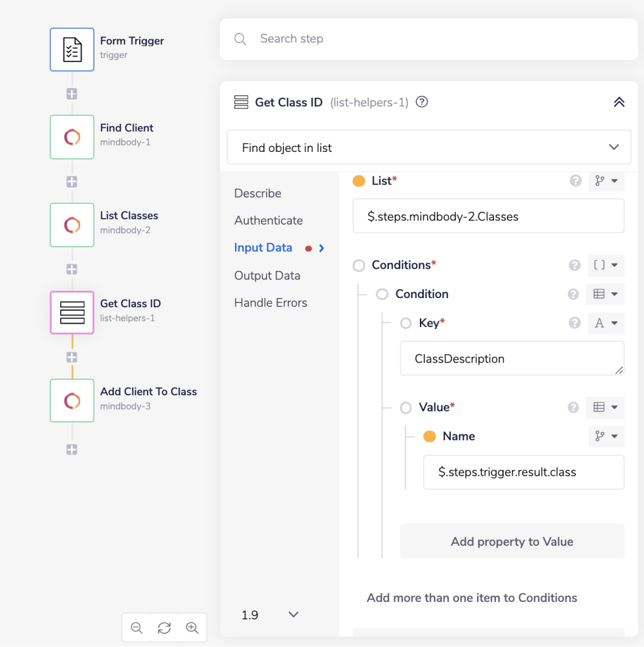Click Add more than one item to Conditions
The height and width of the screenshot is (647, 644).
click(x=472, y=597)
